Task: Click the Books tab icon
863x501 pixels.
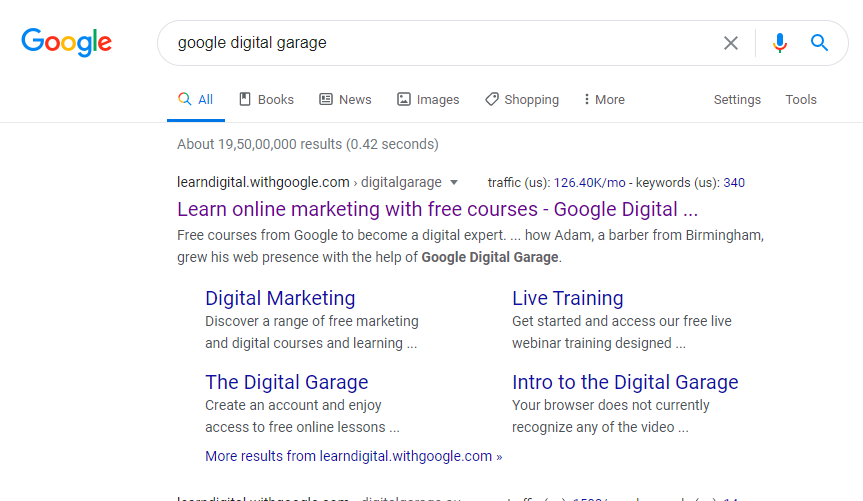Action: coord(245,99)
